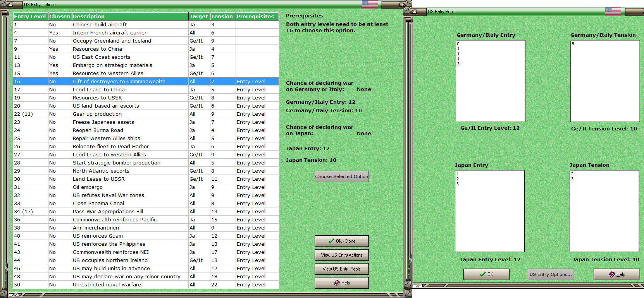The width and height of the screenshot is (644, 298).
Task: Sort by the Entry Level column header
Action: coord(30,16)
